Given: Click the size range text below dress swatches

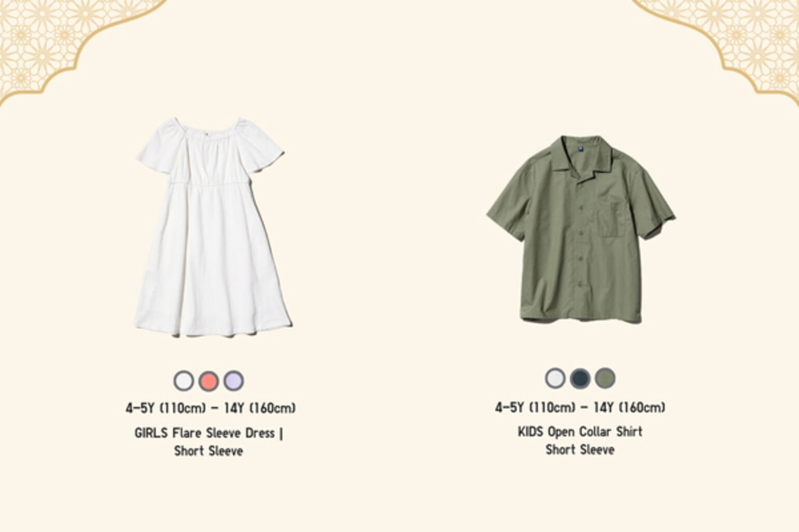Looking at the screenshot, I should (x=211, y=408).
